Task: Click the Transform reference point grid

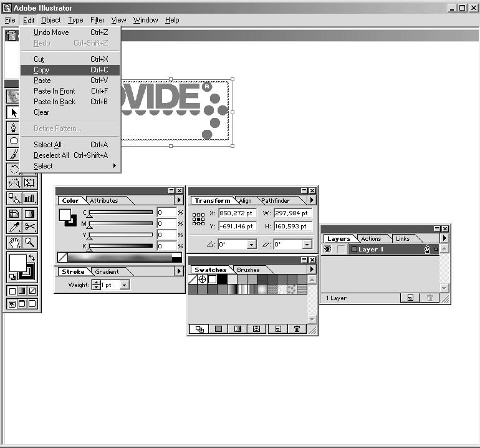Action: pyautogui.click(x=198, y=220)
